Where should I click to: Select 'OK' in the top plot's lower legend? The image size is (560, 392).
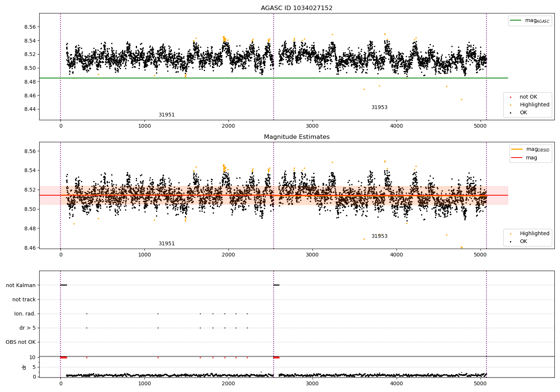pos(523,113)
